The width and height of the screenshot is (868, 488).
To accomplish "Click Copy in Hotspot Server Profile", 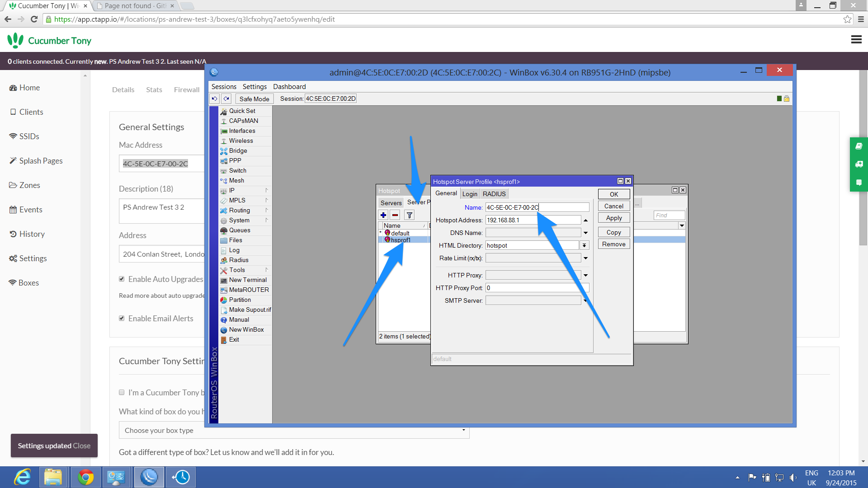I will tap(614, 232).
